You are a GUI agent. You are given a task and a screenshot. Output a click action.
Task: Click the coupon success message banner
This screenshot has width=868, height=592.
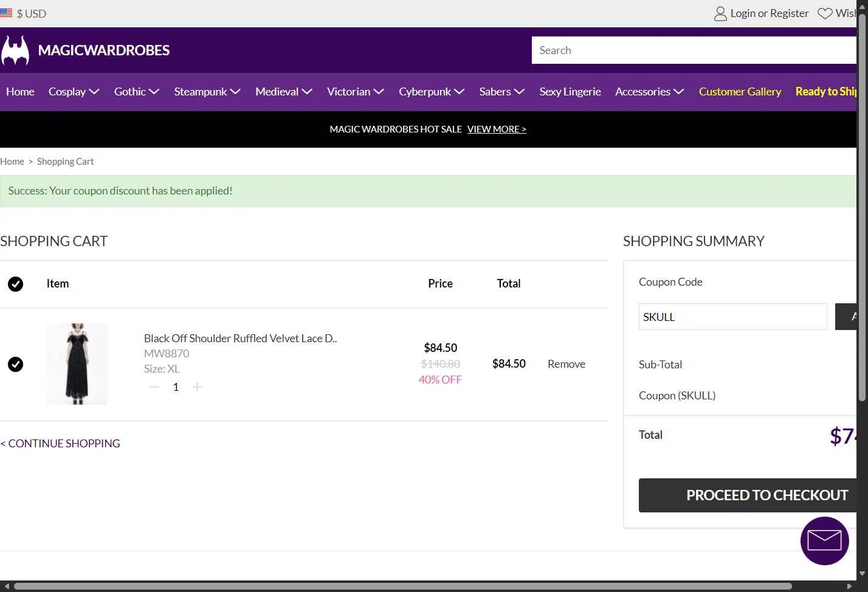coord(428,191)
